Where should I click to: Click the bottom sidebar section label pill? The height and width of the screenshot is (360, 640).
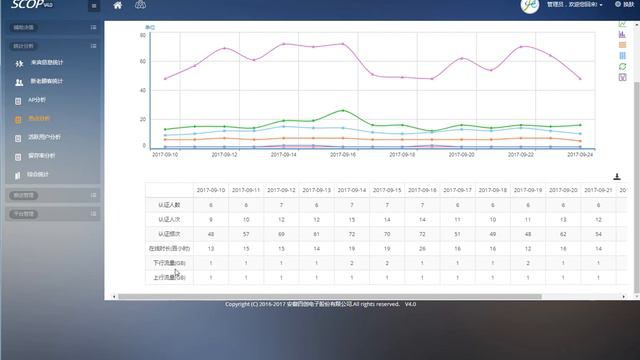click(x=23, y=214)
